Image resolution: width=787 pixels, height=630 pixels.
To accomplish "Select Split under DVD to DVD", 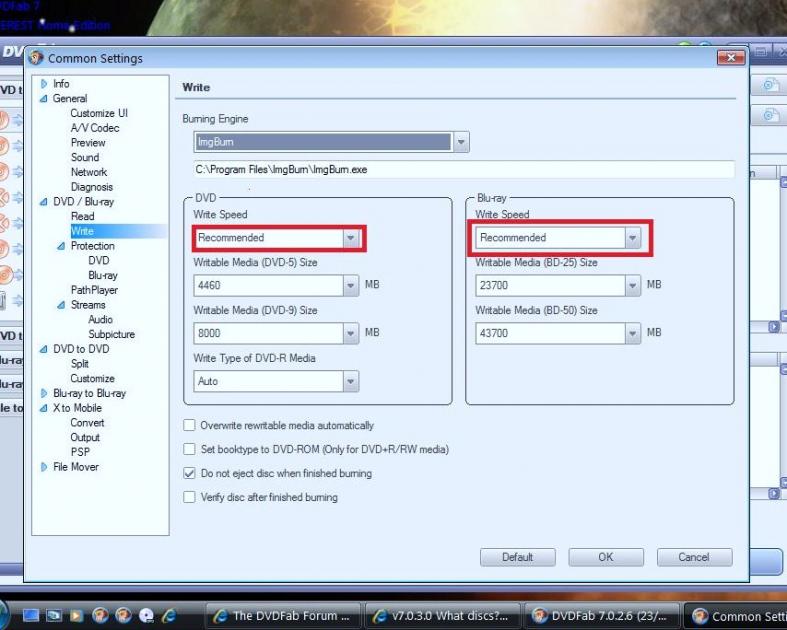I will pos(79,363).
